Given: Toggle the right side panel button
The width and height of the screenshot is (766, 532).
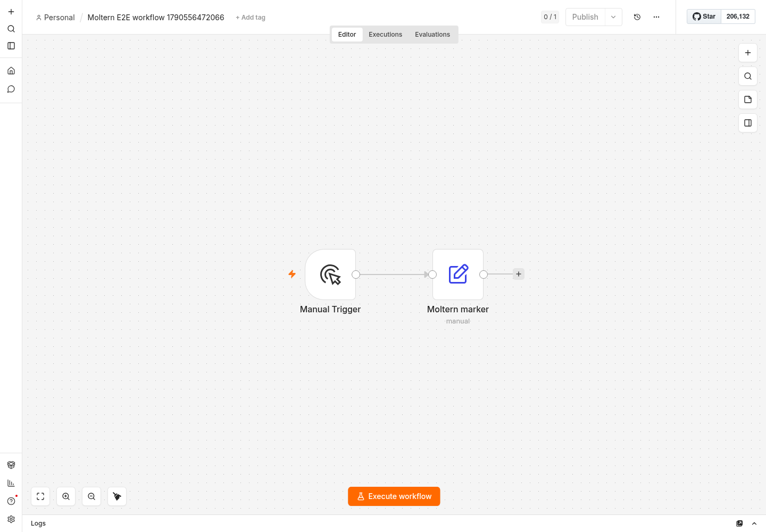Looking at the screenshot, I should [x=748, y=123].
